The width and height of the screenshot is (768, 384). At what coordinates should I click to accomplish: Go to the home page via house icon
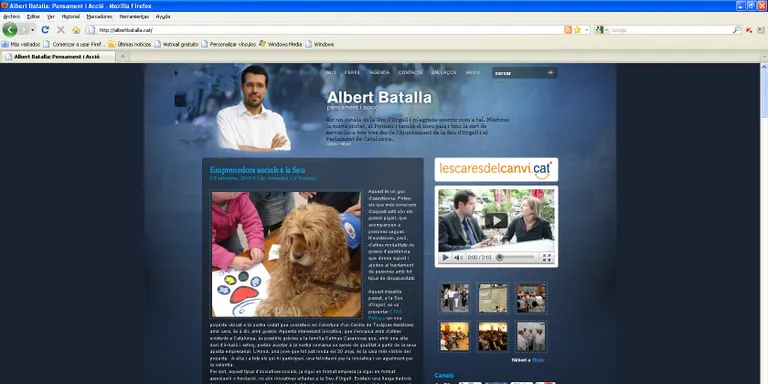pyautogui.click(x=76, y=30)
